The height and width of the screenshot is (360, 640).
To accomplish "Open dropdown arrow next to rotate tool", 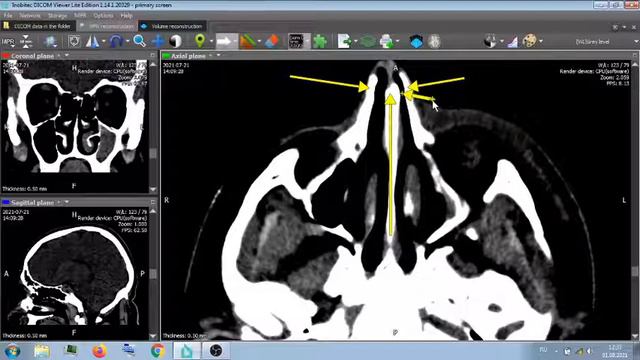I will 127,42.
